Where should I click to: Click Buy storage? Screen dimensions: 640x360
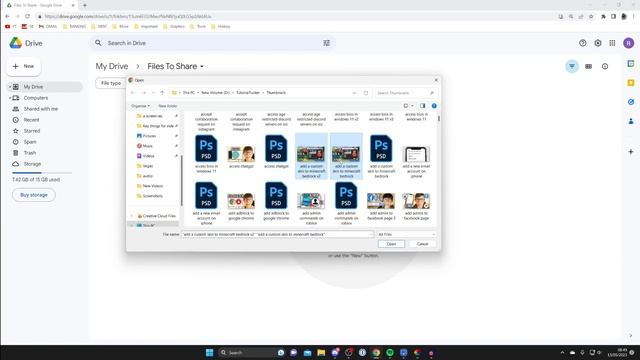point(34,195)
